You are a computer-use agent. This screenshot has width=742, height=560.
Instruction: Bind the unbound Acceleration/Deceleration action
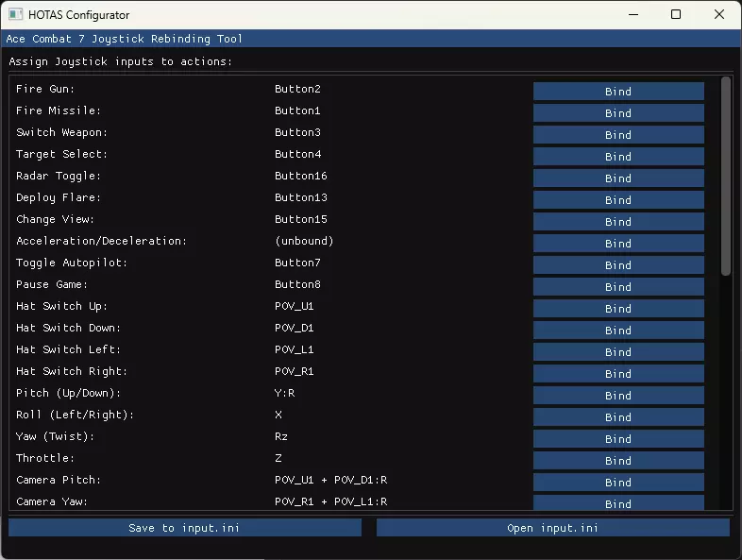point(618,244)
